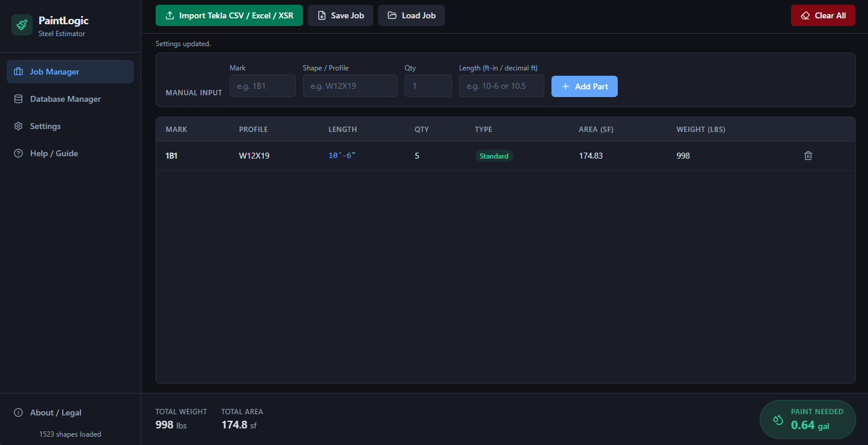Open About / Legal section
This screenshot has height=445, width=868.
pos(70,412)
